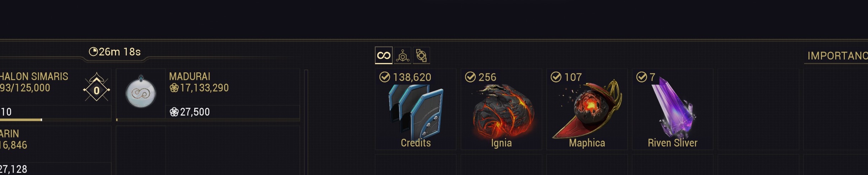Click the MADURAI focus school label
The image size is (868, 175).
[190, 76]
